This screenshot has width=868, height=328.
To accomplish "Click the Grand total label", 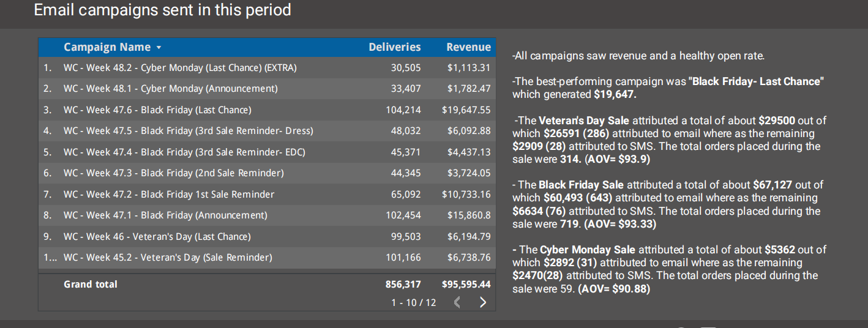I will pos(91,285).
